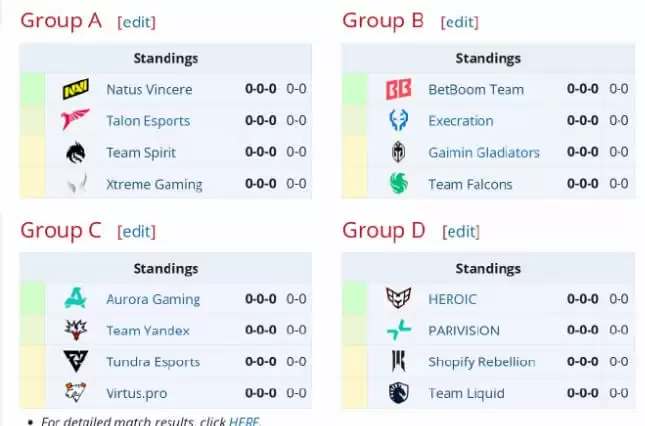Click the Aurora Gaming logo
This screenshot has width=645, height=426.
tap(75, 299)
